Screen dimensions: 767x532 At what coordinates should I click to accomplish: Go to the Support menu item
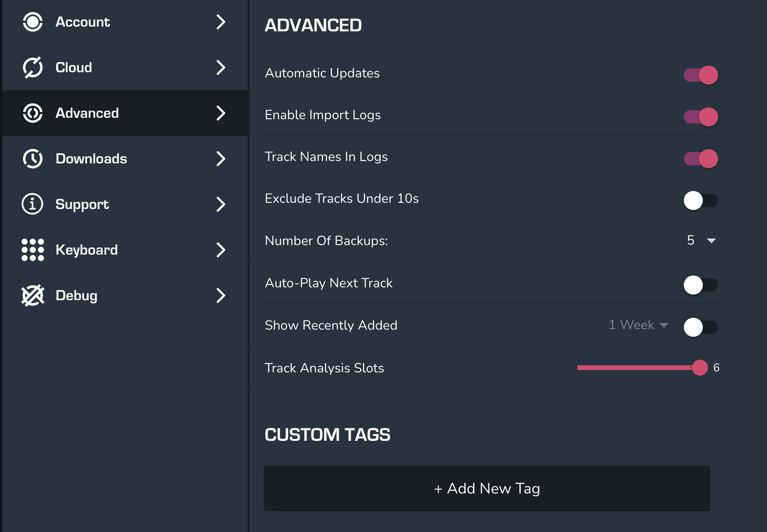[x=82, y=204]
